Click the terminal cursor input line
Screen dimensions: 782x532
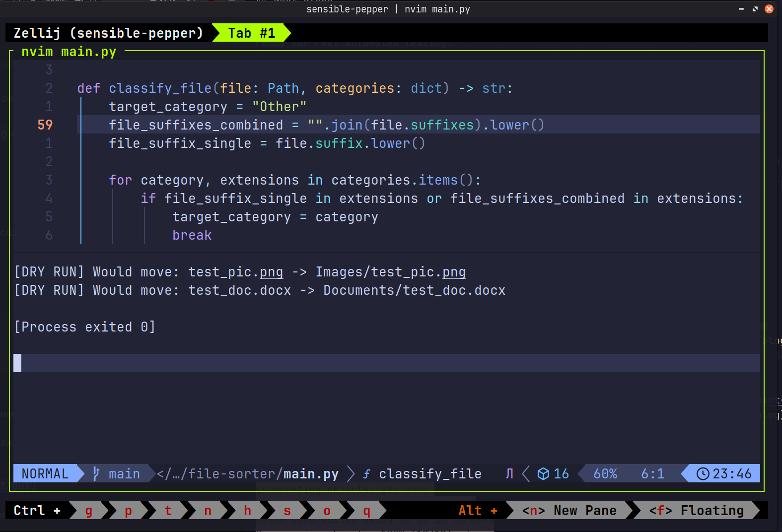[387, 363]
